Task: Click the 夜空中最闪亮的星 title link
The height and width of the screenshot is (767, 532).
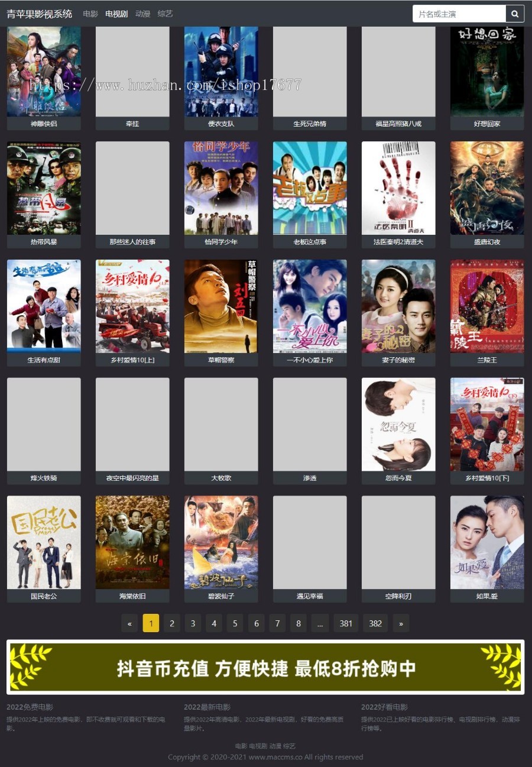Action: click(132, 478)
